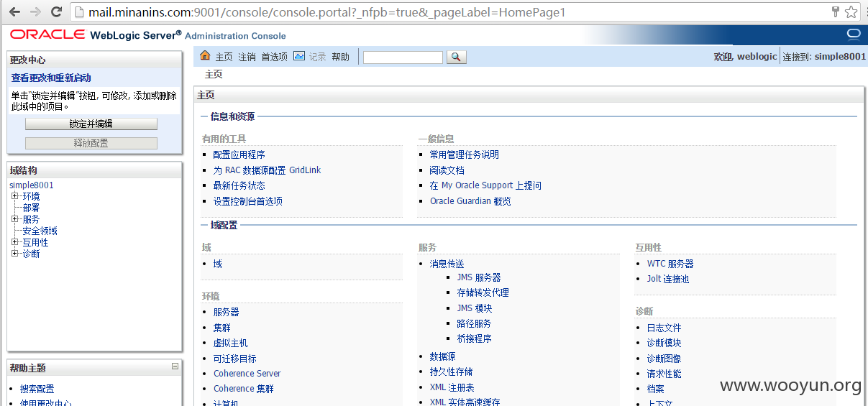Click in the console search field

403,57
